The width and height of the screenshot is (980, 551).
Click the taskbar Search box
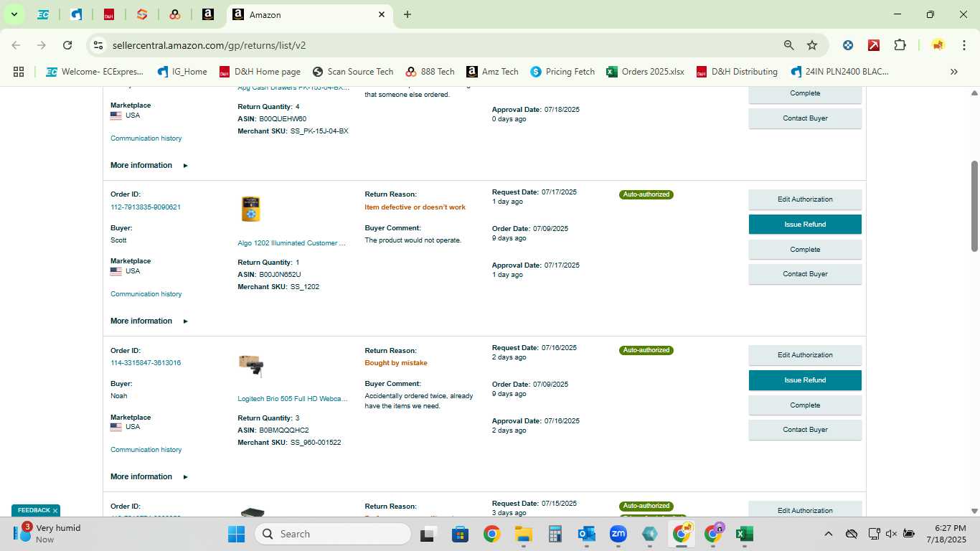(x=333, y=534)
